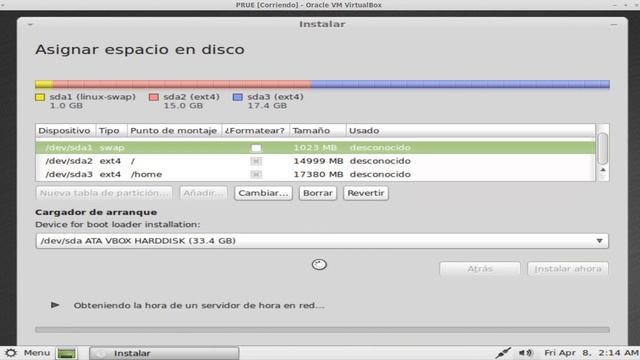Click the Instalar taskbar window entry

(x=164, y=353)
